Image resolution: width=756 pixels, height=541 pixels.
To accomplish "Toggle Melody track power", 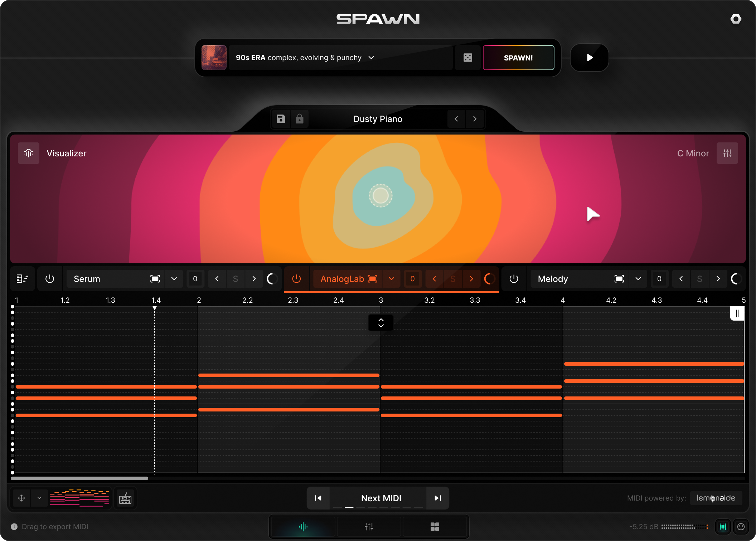I will [514, 279].
